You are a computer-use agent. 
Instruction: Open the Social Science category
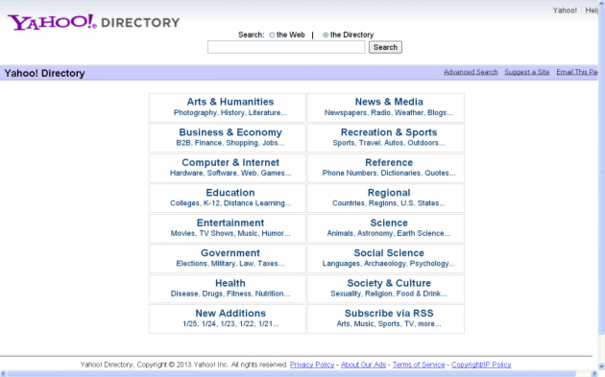coord(389,253)
